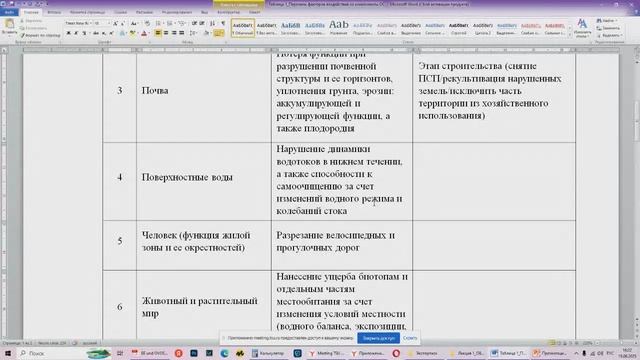Click the Заменить (Replace) button

coord(609,28)
